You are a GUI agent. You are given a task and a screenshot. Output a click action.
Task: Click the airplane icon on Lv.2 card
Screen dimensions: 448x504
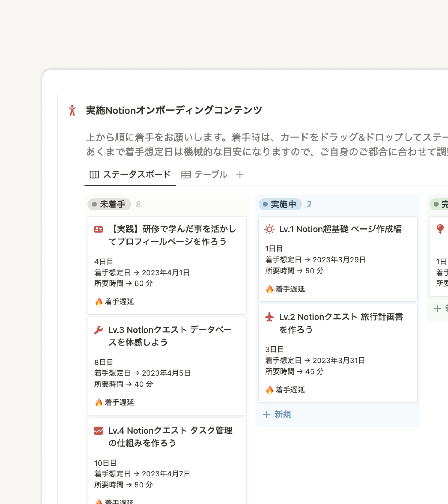point(269,317)
